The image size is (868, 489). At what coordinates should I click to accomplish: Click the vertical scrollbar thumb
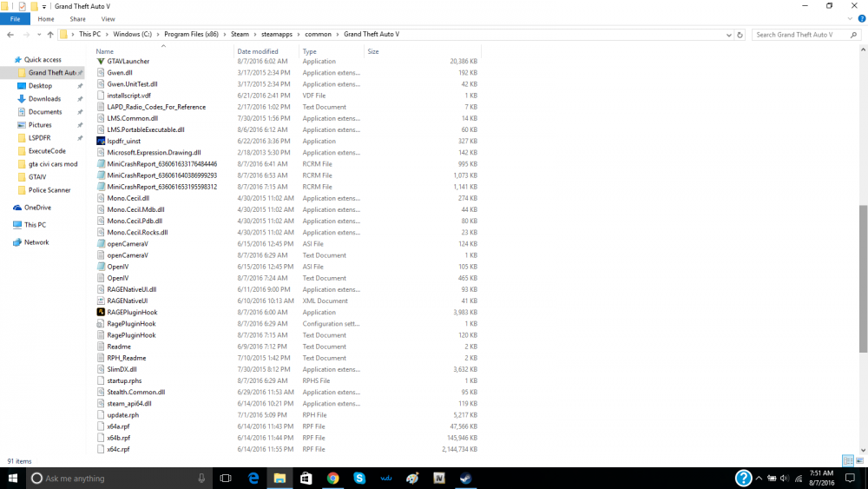[x=863, y=278]
